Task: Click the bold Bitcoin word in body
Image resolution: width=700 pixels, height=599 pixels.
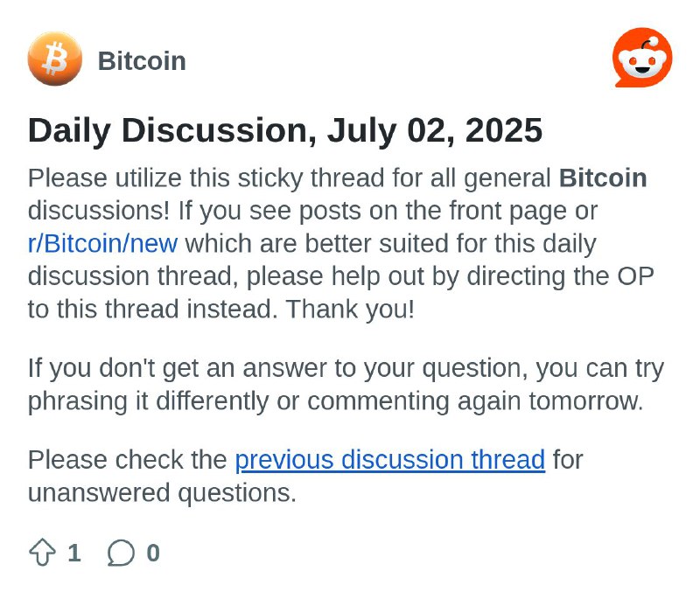Action: pos(603,178)
